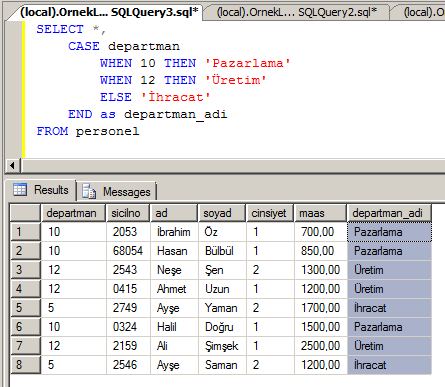Click the maas cell 700,00
The height and width of the screenshot is (387, 445).
point(321,232)
